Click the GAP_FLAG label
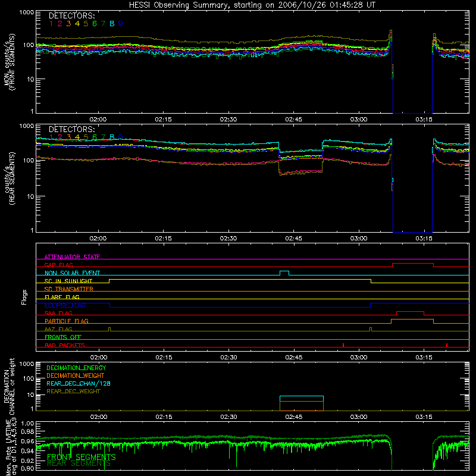The image size is (476, 476). pyautogui.click(x=58, y=265)
